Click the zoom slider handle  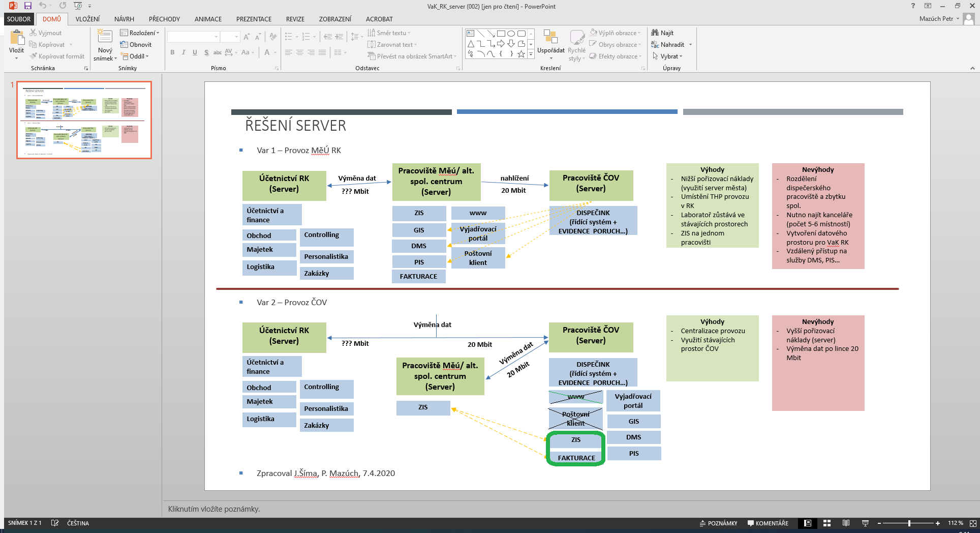pyautogui.click(x=909, y=523)
